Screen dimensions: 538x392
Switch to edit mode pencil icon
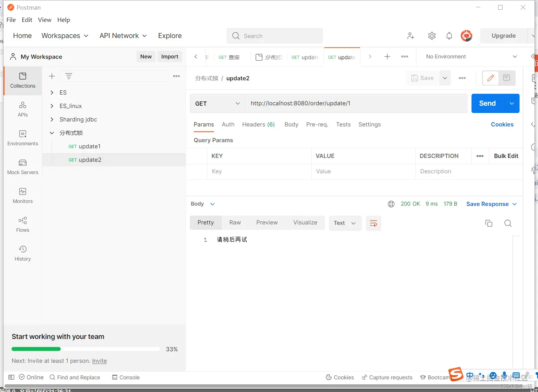[x=491, y=78]
